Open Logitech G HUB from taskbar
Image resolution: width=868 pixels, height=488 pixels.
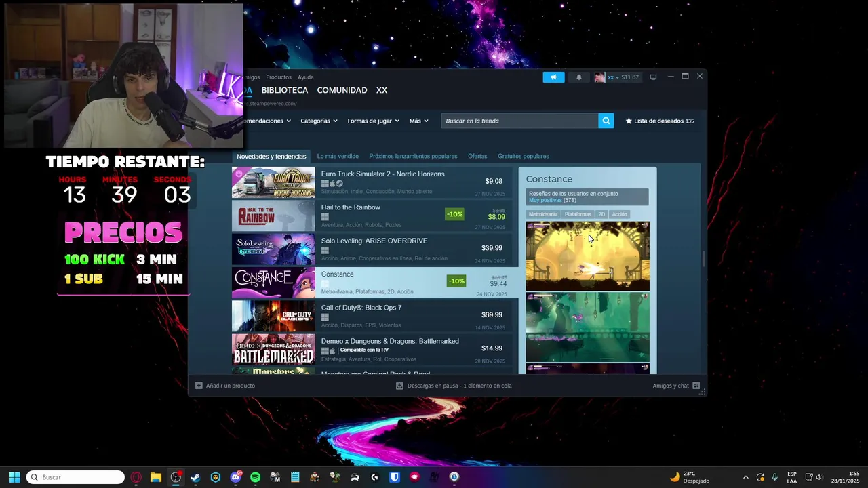[x=374, y=477]
